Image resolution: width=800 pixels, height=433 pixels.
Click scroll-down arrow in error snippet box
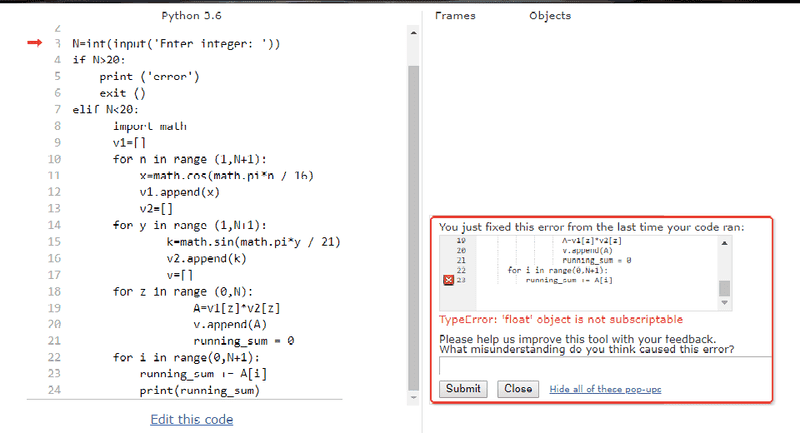point(724,303)
